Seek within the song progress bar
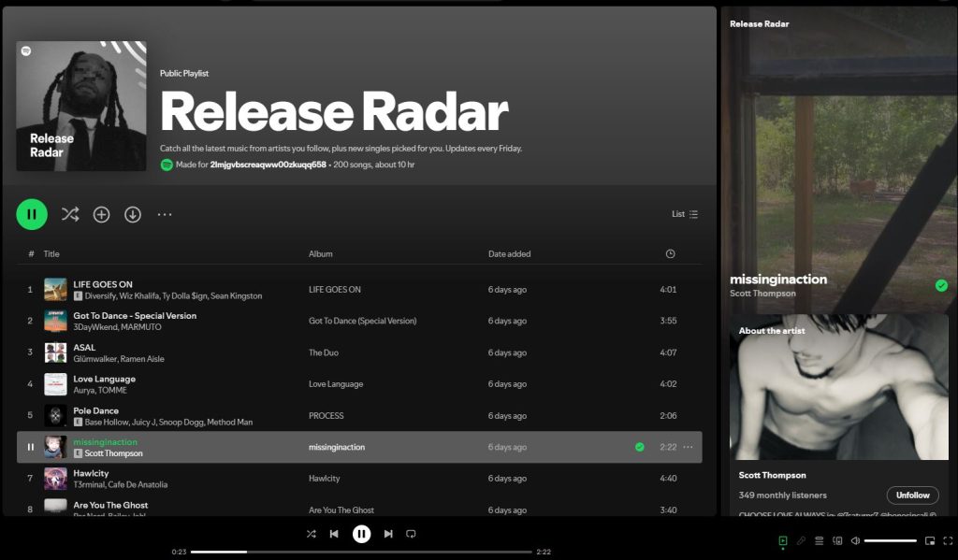The image size is (958, 560). (x=361, y=553)
